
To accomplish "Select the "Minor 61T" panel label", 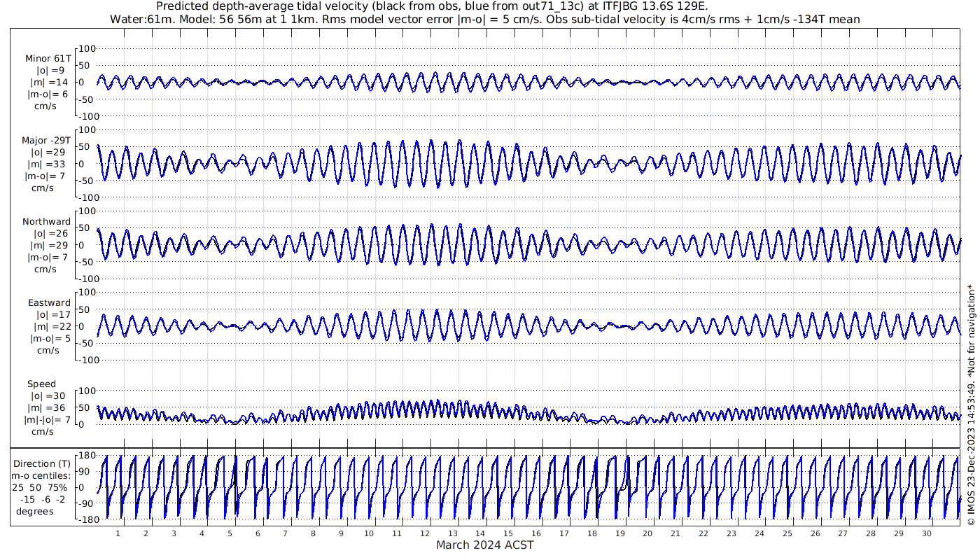I will point(48,59).
